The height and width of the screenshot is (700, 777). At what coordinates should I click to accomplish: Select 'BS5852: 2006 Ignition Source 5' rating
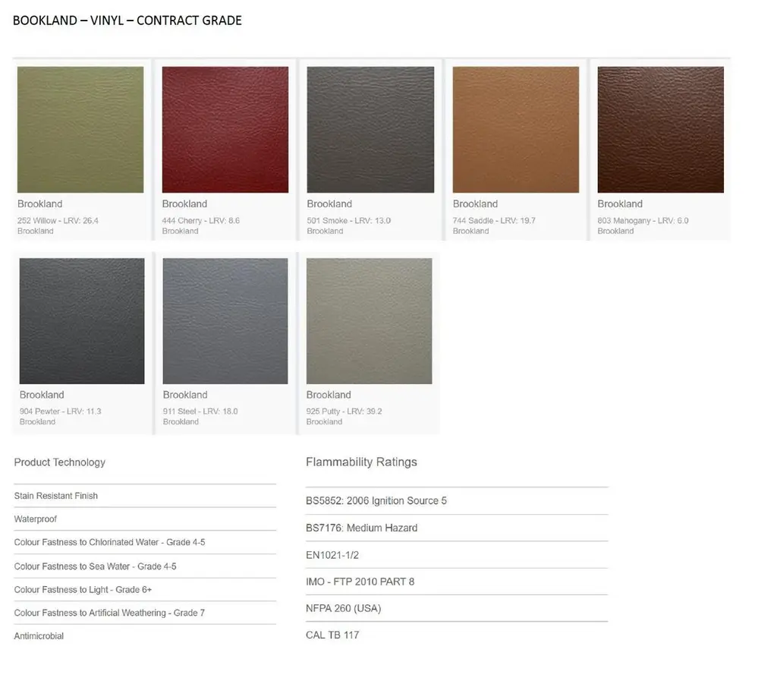pyautogui.click(x=376, y=501)
